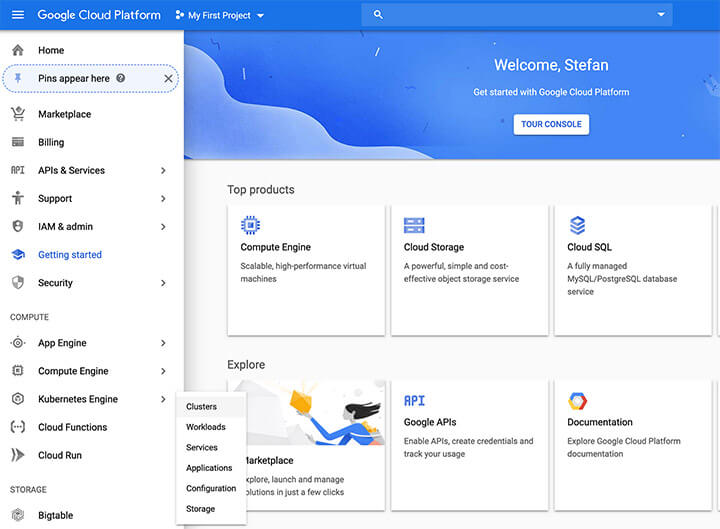Select Services in the Kubernetes submenu
The width and height of the screenshot is (720, 529).
[211, 447]
